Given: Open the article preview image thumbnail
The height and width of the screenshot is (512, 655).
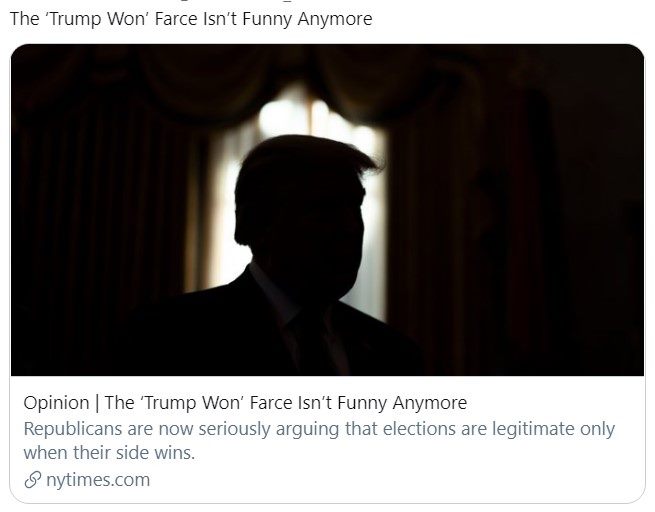Looking at the screenshot, I should tap(328, 210).
